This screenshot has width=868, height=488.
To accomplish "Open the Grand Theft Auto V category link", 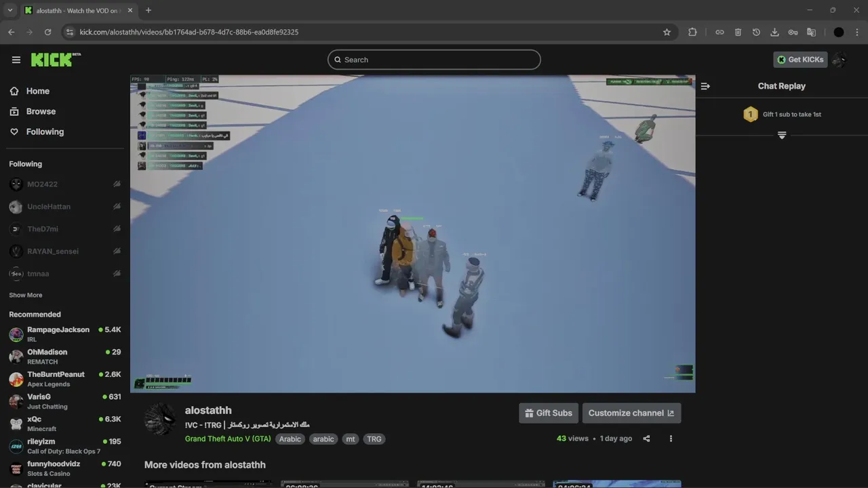I will coord(228,439).
